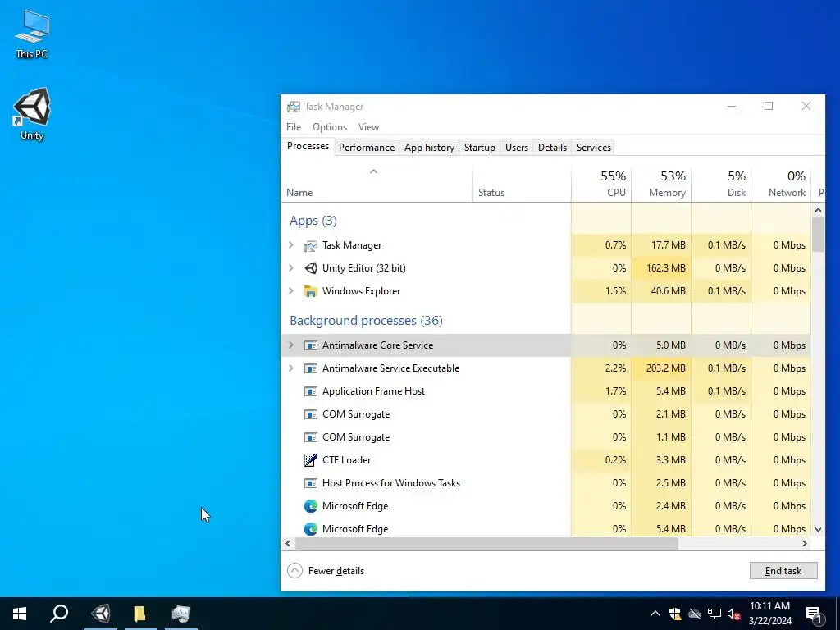Click the vertical scrollbar down arrow

coord(818,530)
